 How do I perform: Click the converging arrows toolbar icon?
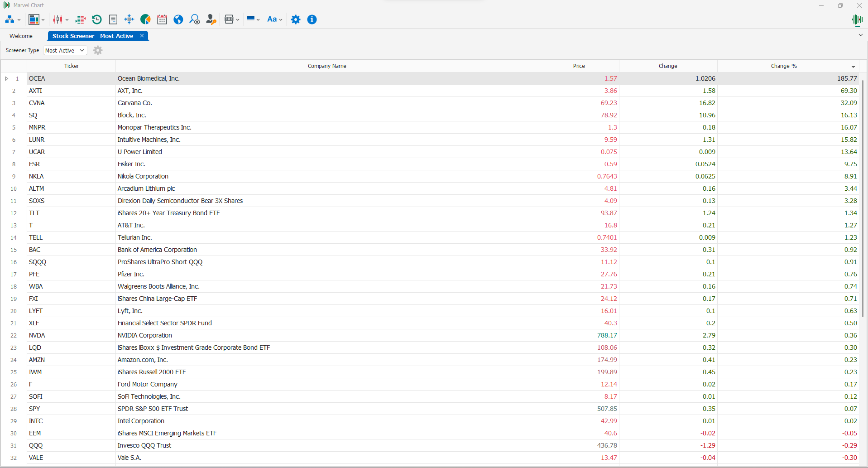coord(129,19)
